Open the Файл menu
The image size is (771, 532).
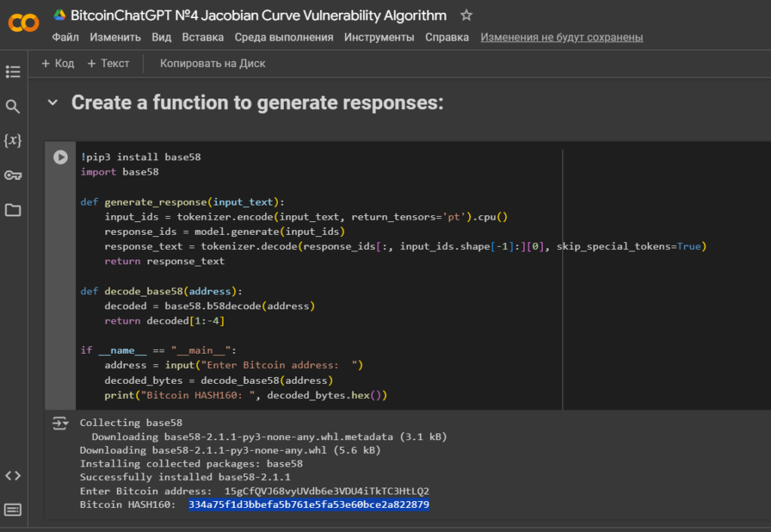coord(66,38)
